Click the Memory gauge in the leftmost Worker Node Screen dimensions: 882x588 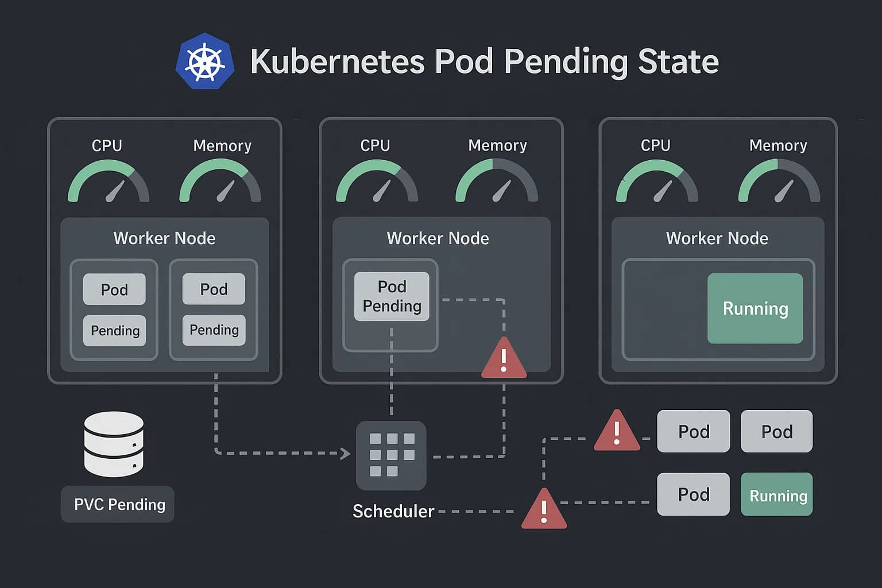click(x=220, y=181)
